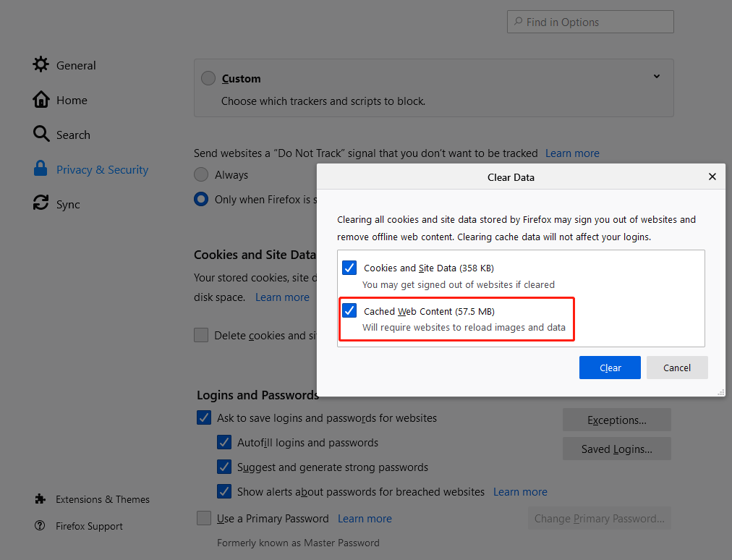Open the Custom tracking protection dropdown
The height and width of the screenshot is (560, 732).
[655, 76]
